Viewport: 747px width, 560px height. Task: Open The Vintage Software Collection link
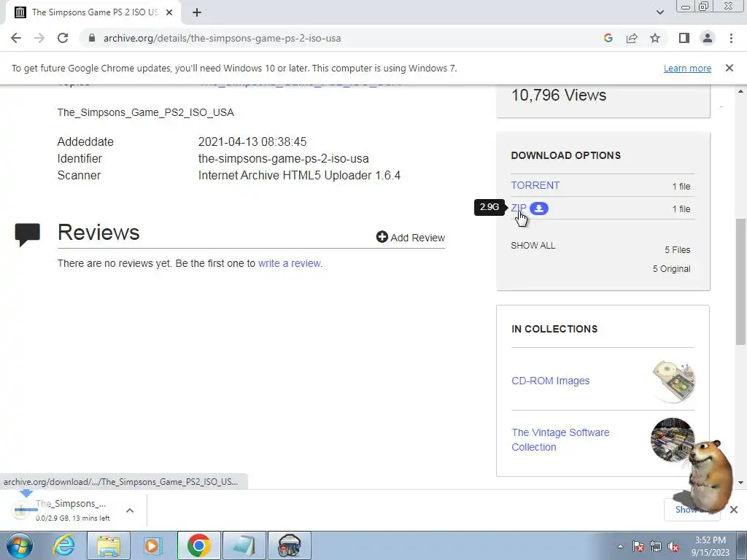(x=560, y=440)
